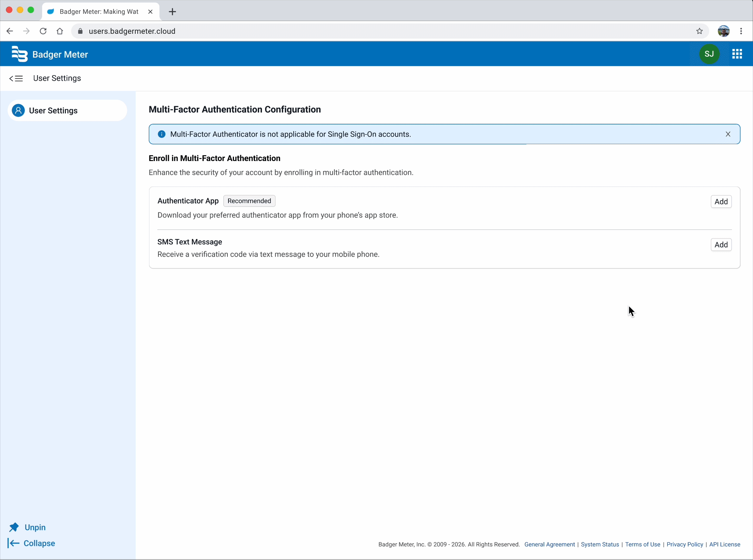Click the Badger Meter header title
Screen dimensions: 753x560
(x=60, y=54)
